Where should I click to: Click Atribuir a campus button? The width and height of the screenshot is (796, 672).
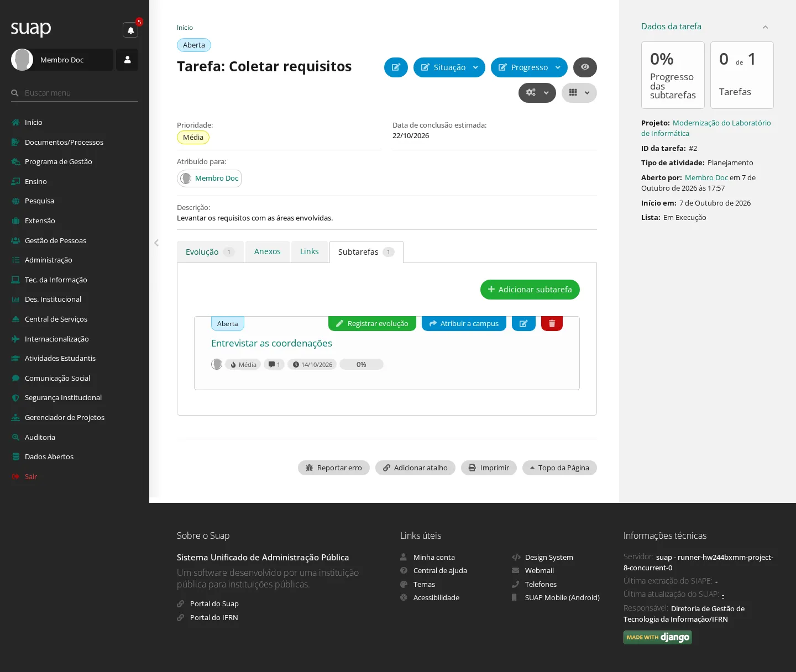[464, 324]
